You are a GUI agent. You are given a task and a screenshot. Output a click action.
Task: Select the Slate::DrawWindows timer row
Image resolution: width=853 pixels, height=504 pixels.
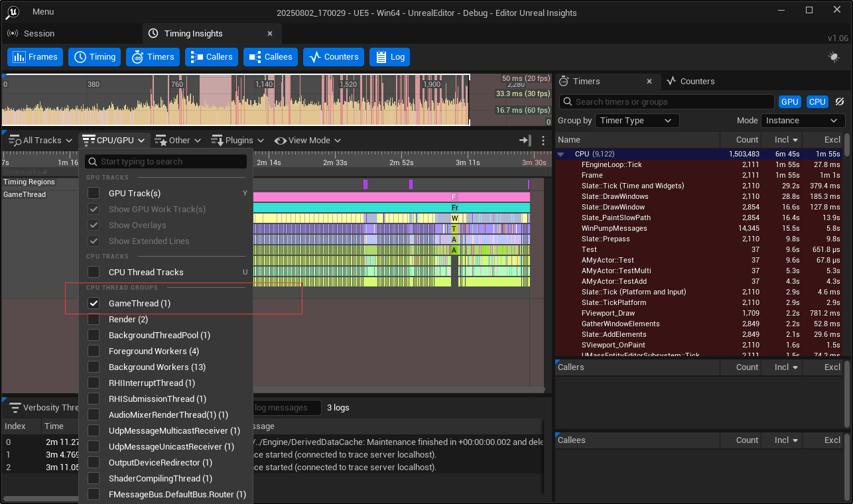[699, 197]
